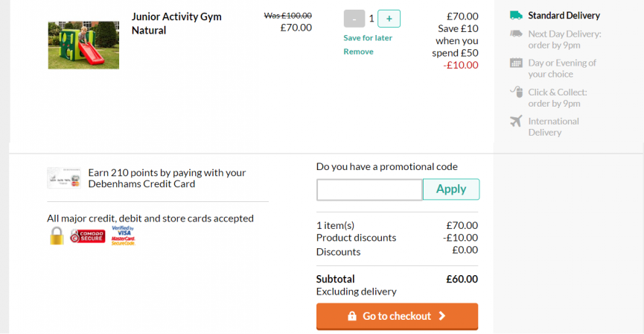Click the gold padlock security icon
Screen dimensions: 644x334
click(x=57, y=236)
